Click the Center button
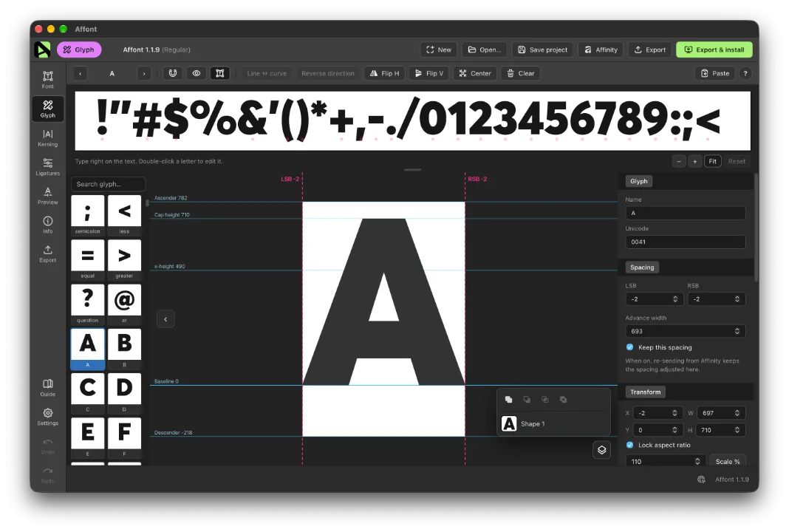789x532 pixels. pos(475,73)
